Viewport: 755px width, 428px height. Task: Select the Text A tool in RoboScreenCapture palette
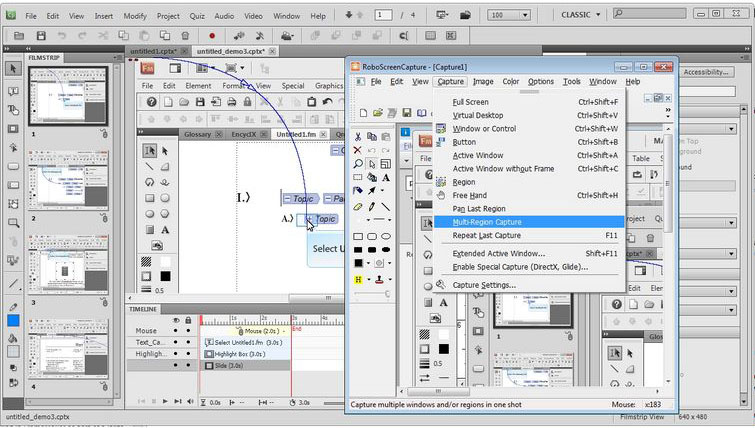386,177
